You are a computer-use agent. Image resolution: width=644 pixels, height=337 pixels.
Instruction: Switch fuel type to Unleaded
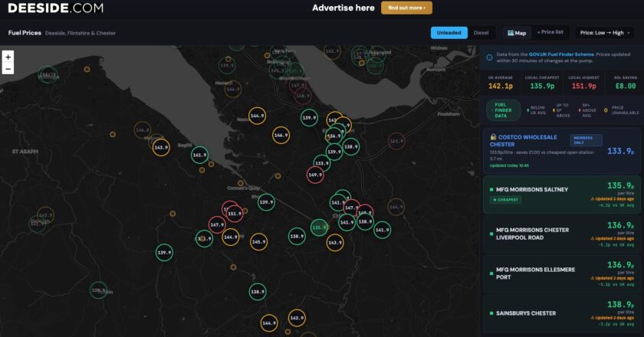[x=449, y=33]
